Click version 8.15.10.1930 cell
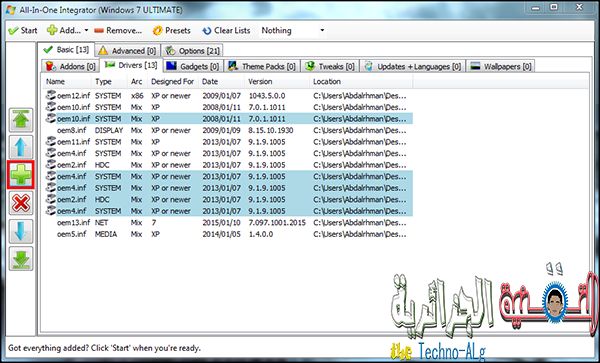600x363 pixels. click(x=271, y=130)
